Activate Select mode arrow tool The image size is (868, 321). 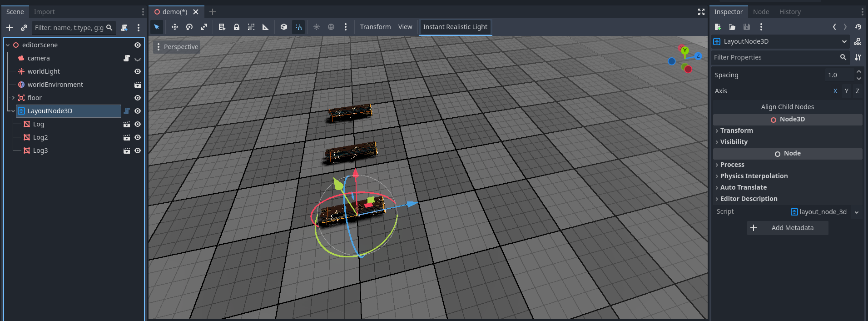coord(157,27)
